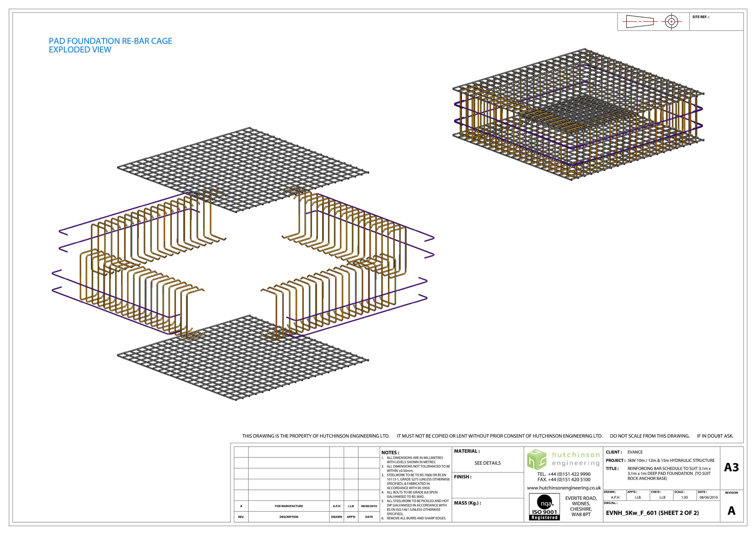Image resolution: width=756 pixels, height=535 pixels.
Task: Click the 'PROJECT :' label
Action: [x=615, y=460]
